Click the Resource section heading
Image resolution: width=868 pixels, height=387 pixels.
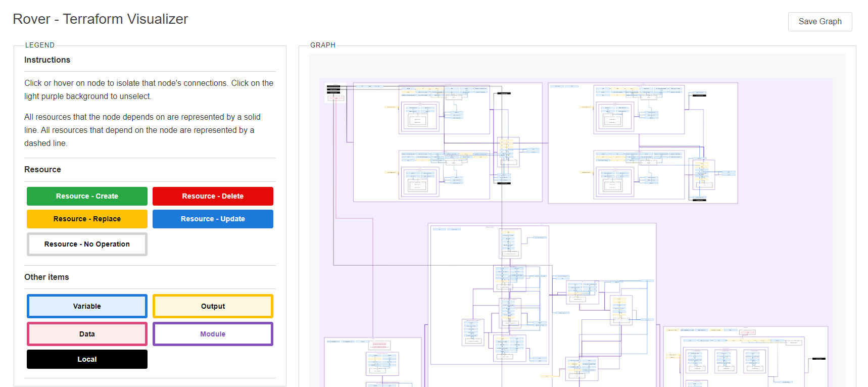(x=42, y=169)
